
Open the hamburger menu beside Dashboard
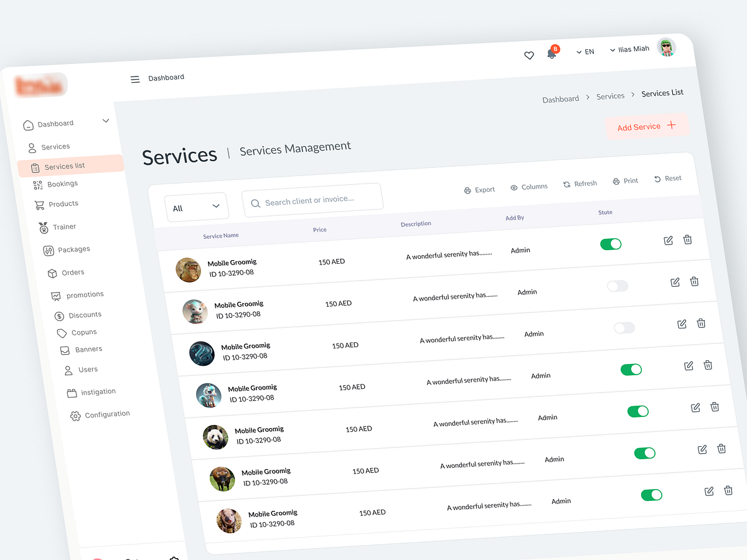pyautogui.click(x=135, y=79)
